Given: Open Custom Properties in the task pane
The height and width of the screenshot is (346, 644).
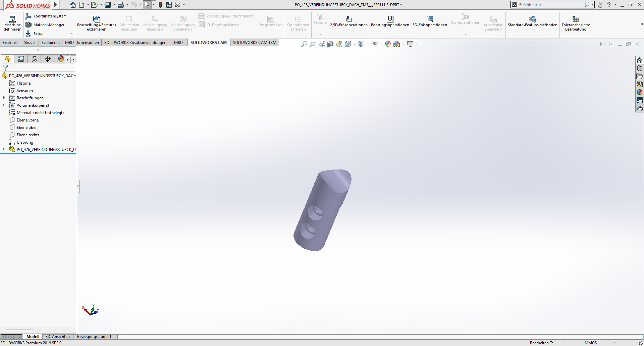Looking at the screenshot, I should (640, 100).
